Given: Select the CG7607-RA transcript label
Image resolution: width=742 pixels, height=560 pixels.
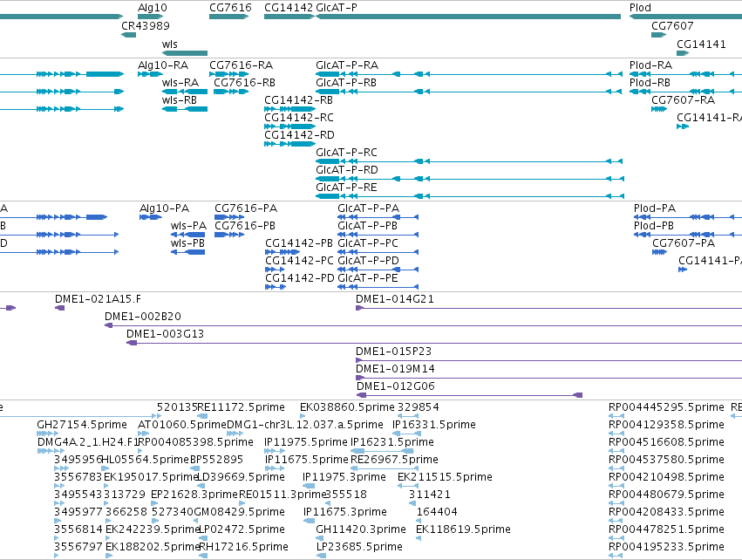Looking at the screenshot, I should pyautogui.click(x=684, y=100).
